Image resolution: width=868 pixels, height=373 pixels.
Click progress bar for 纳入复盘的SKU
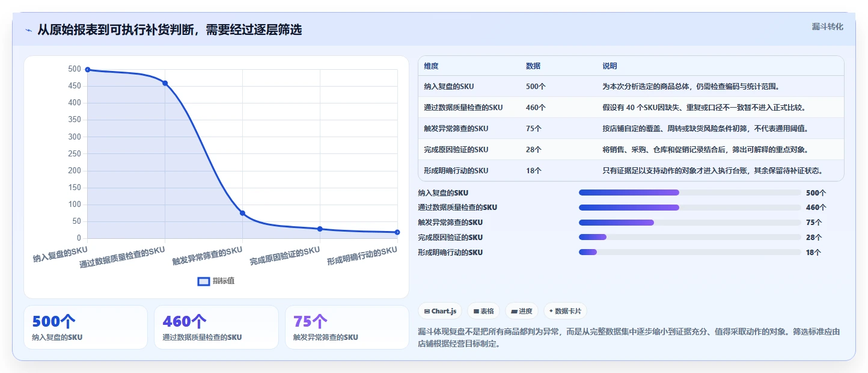689,193
